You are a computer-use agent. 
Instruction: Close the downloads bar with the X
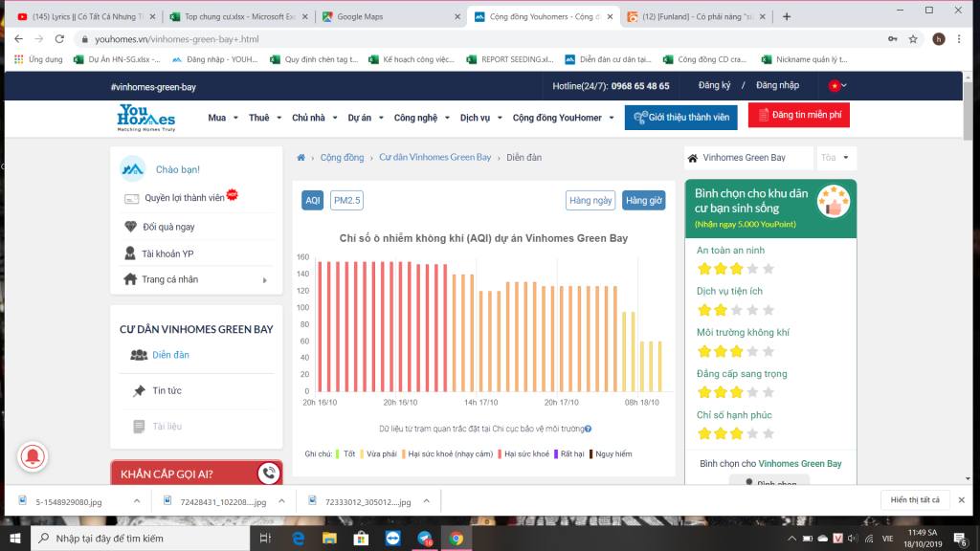[x=961, y=499]
